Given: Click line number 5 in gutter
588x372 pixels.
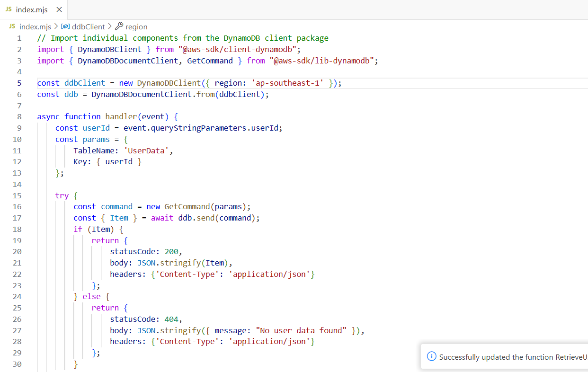Looking at the screenshot, I should [19, 83].
